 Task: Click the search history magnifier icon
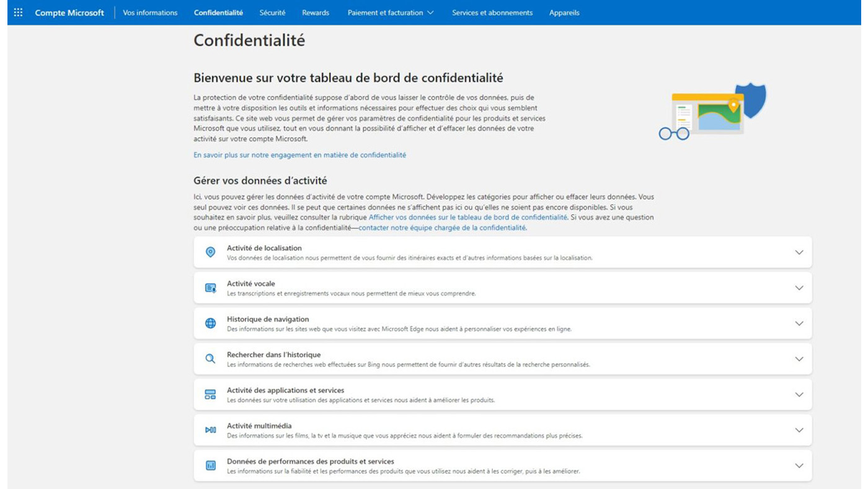point(210,359)
